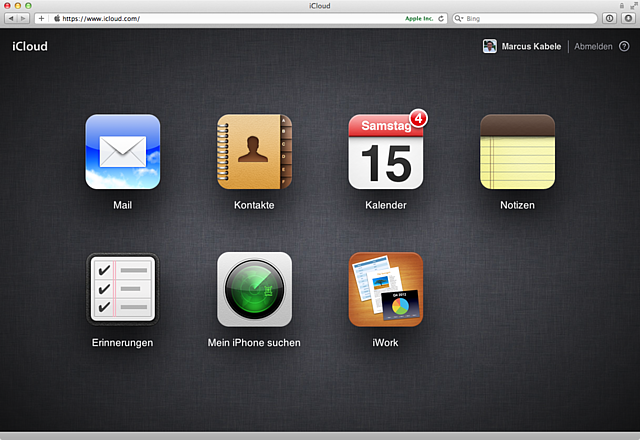640x440 pixels.
Task: Click the iWork label text
Action: pos(385,342)
